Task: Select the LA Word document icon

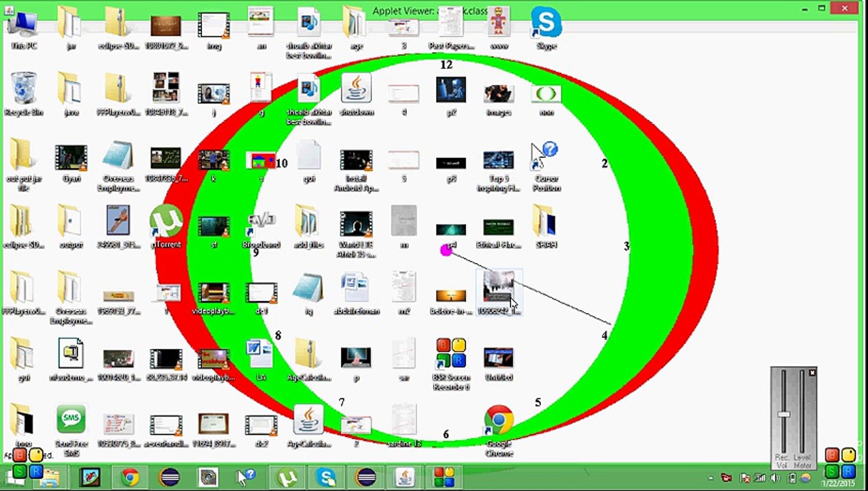Action: (x=261, y=360)
